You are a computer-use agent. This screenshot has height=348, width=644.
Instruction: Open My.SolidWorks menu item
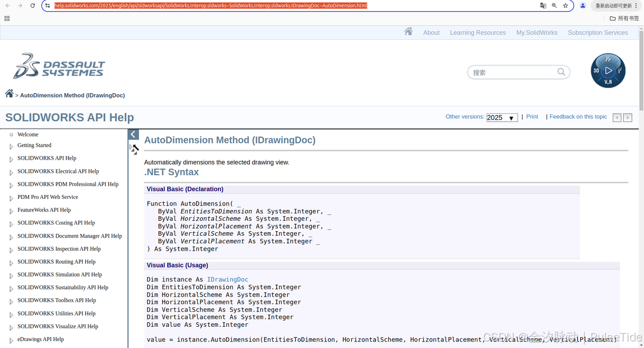tap(537, 33)
